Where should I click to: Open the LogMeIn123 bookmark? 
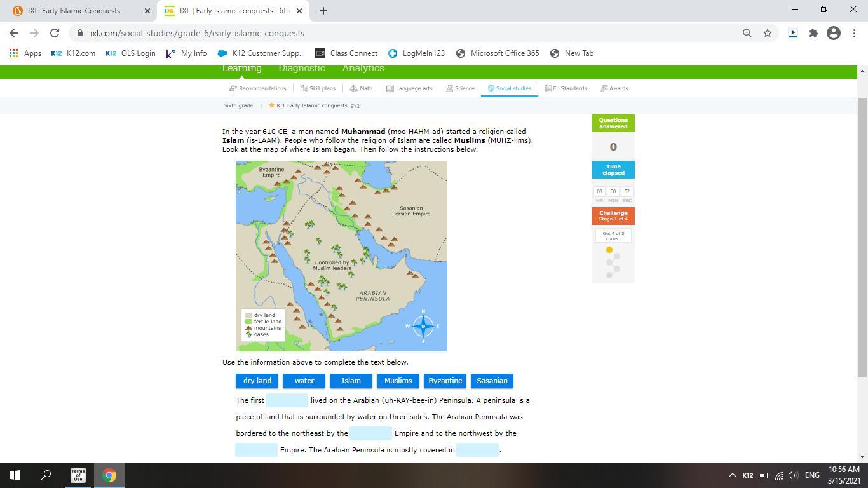(417, 53)
